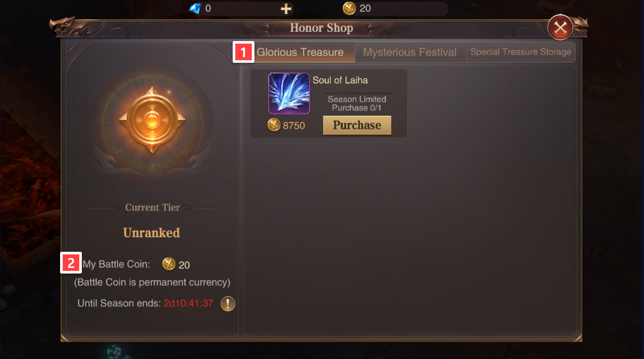Switch to the Glorious Treasure tab
Image resolution: width=644 pixels, height=359 pixels.
point(300,52)
